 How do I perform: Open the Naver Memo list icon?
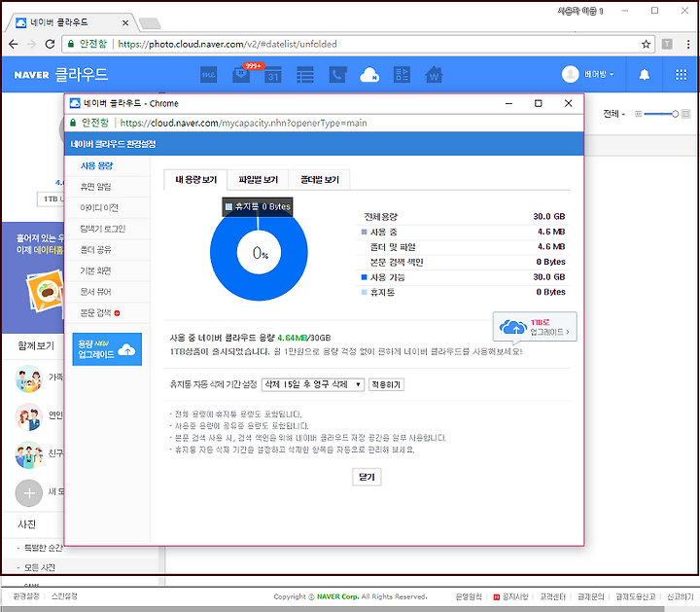click(x=305, y=75)
